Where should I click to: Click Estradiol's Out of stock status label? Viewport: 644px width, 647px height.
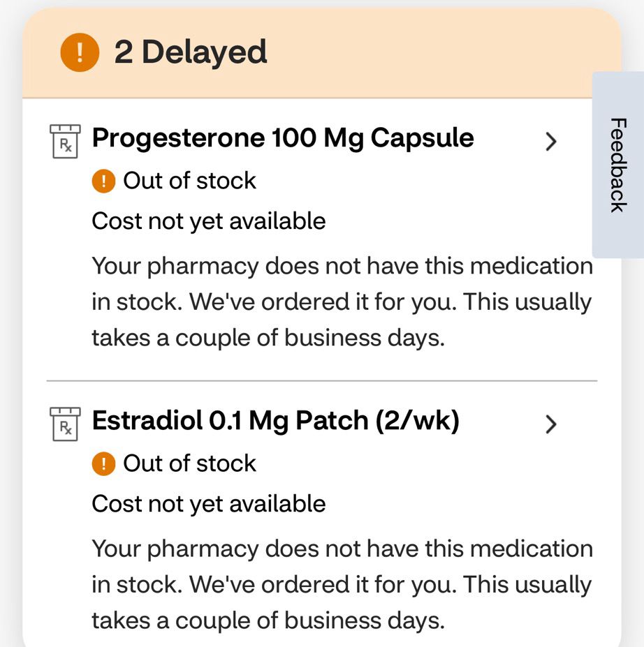[x=189, y=463]
